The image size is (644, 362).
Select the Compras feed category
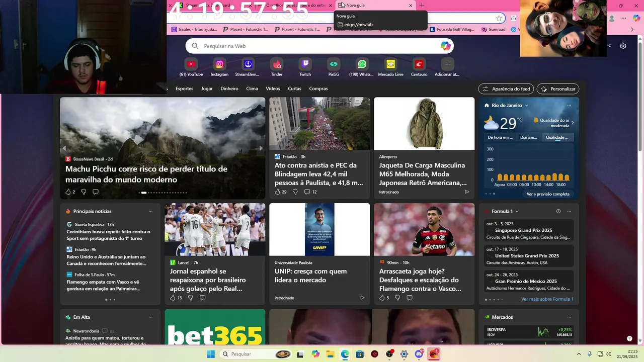point(318,88)
